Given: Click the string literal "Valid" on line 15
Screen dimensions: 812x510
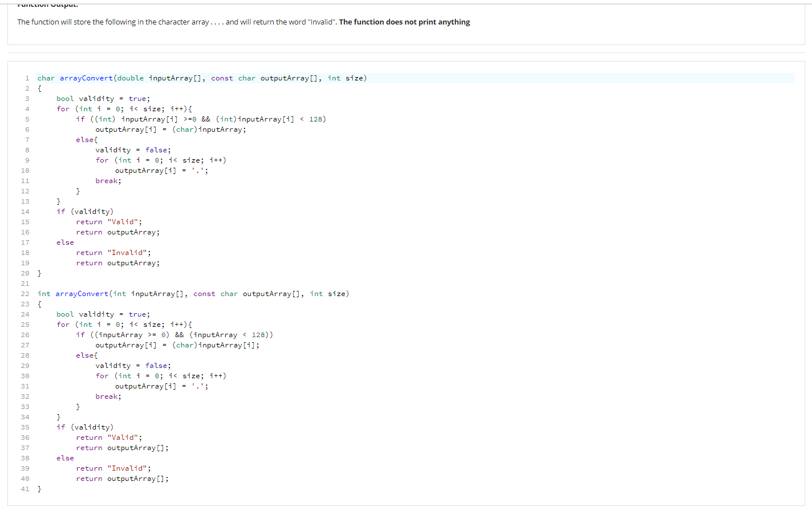Looking at the screenshot, I should coord(123,221).
